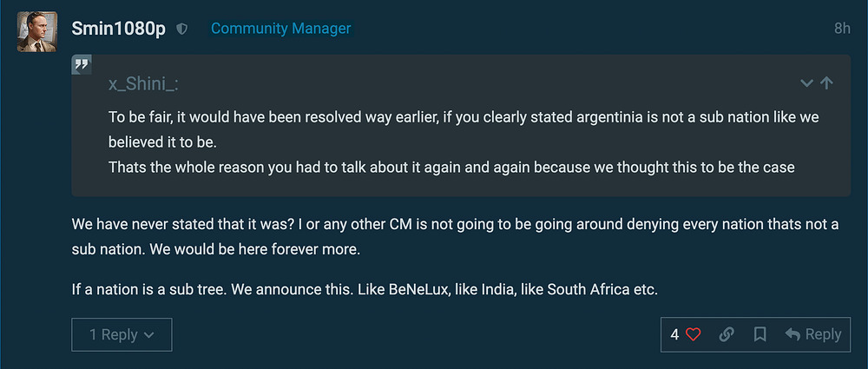Click the paragraph starting "We have never stated"
This screenshot has width=868, height=369.
(x=455, y=236)
